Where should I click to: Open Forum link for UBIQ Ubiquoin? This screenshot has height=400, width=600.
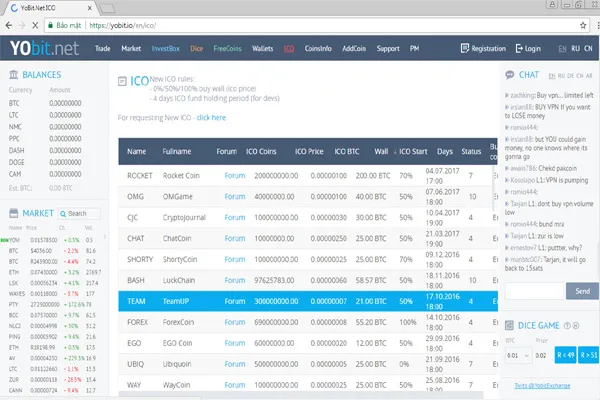click(235, 364)
